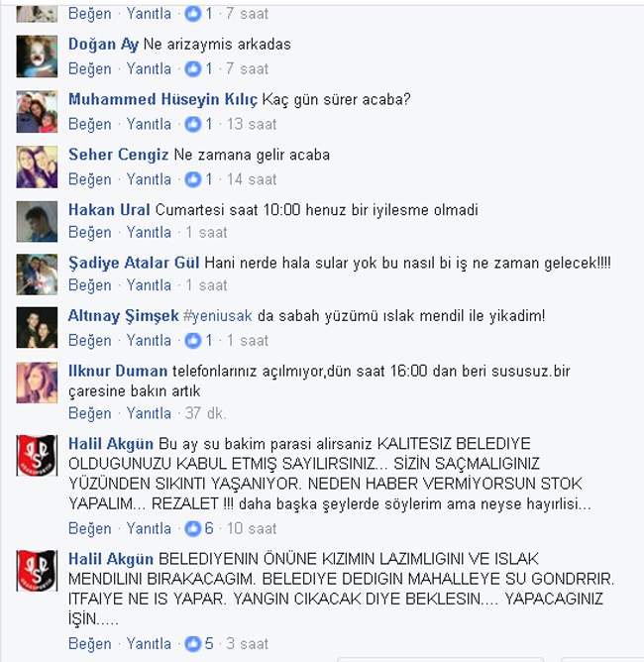Click Halil Akgün's red logo avatar
644x662 pixels.
[x=37, y=456]
